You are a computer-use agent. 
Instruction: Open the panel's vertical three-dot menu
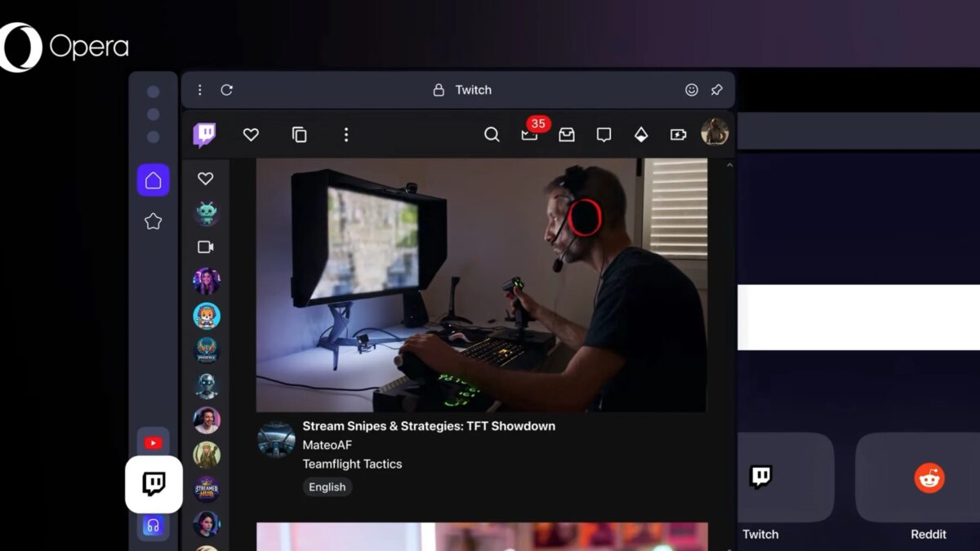(x=199, y=90)
